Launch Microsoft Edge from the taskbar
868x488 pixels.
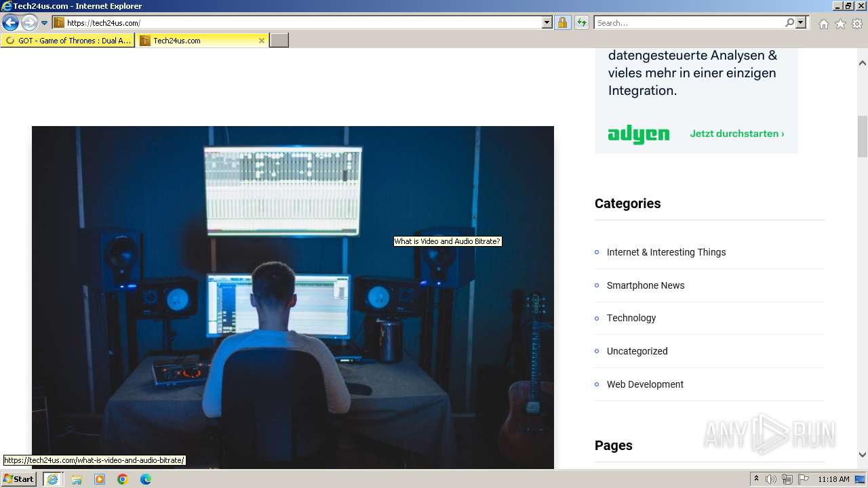click(x=146, y=479)
